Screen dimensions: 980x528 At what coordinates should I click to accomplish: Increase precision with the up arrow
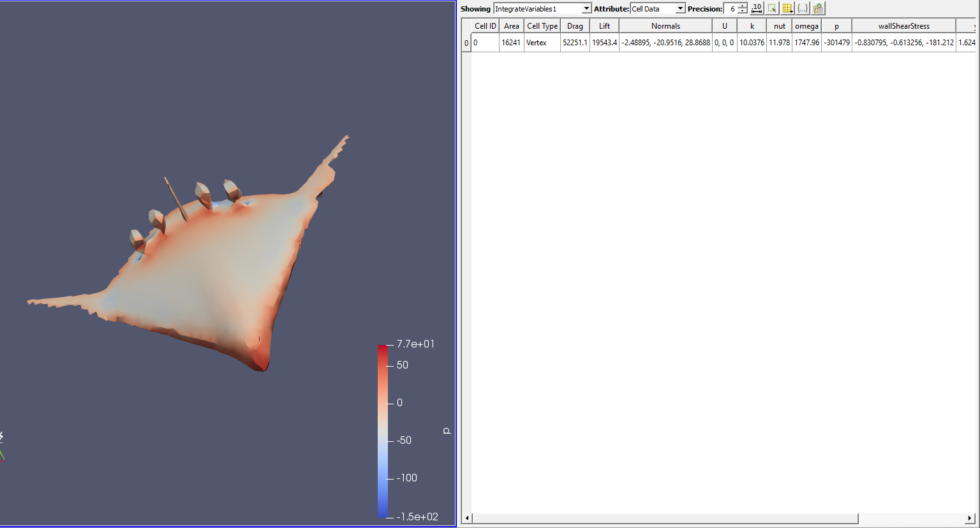[x=743, y=6]
